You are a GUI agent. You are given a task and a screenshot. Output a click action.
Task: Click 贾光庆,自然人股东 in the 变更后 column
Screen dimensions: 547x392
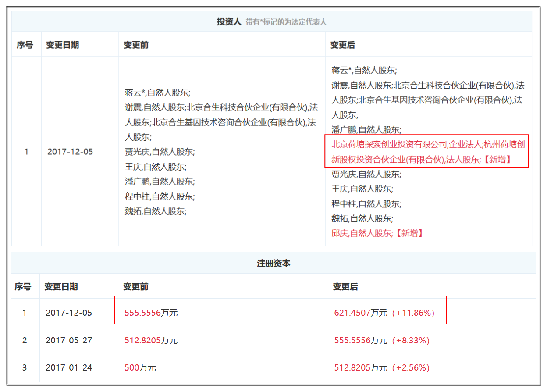pos(366,174)
